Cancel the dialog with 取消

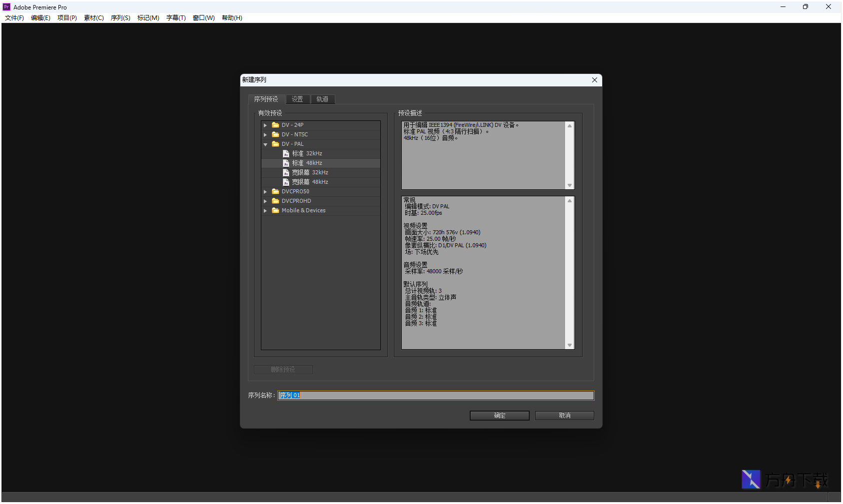pyautogui.click(x=565, y=416)
